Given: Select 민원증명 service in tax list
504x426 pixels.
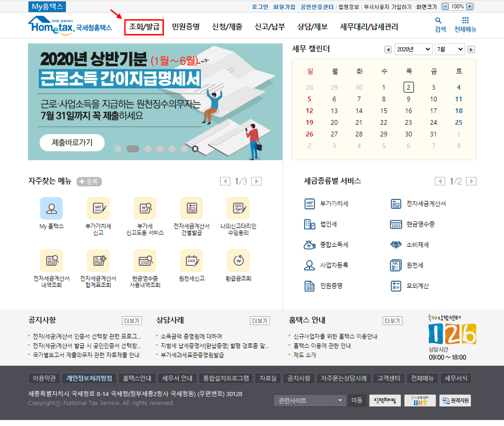Looking at the screenshot, I should (x=323, y=286).
